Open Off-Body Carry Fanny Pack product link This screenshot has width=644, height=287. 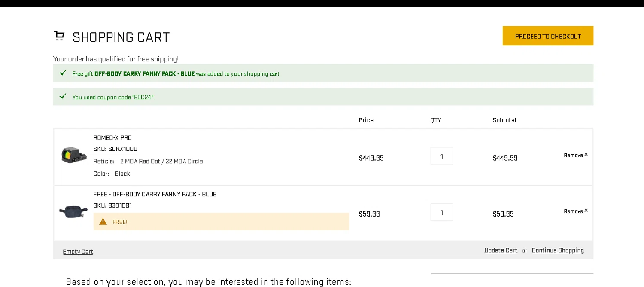click(155, 194)
